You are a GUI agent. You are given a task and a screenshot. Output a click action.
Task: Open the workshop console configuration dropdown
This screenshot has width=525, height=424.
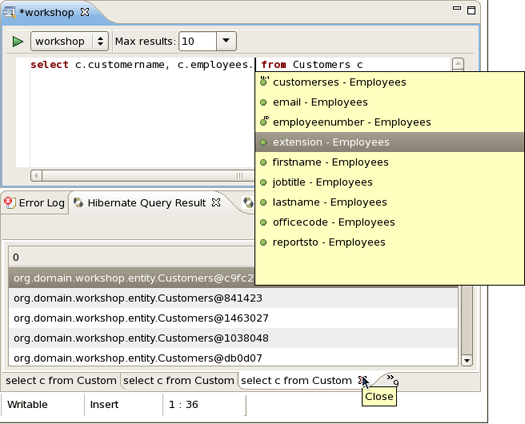[69, 42]
